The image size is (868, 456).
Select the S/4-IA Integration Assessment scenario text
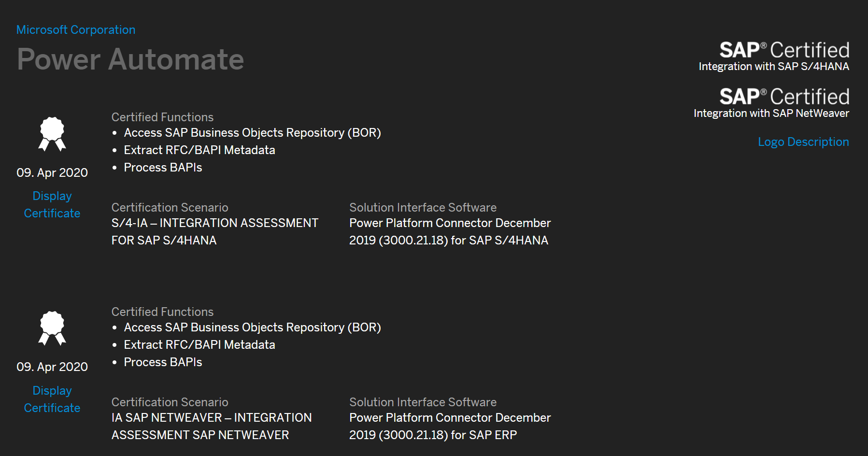coord(214,232)
